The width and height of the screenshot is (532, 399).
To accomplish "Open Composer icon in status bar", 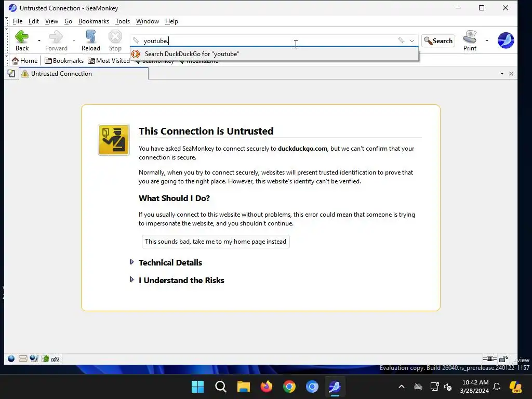I will 34,358.
